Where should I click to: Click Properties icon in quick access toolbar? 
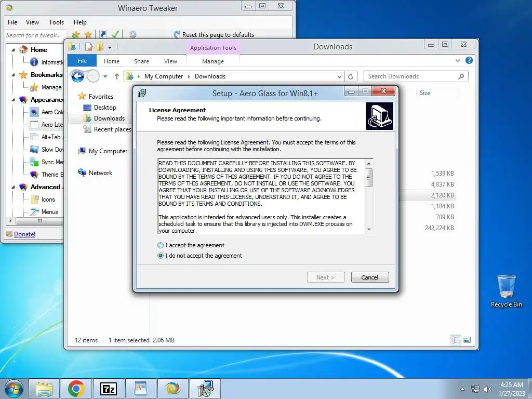tap(89, 47)
